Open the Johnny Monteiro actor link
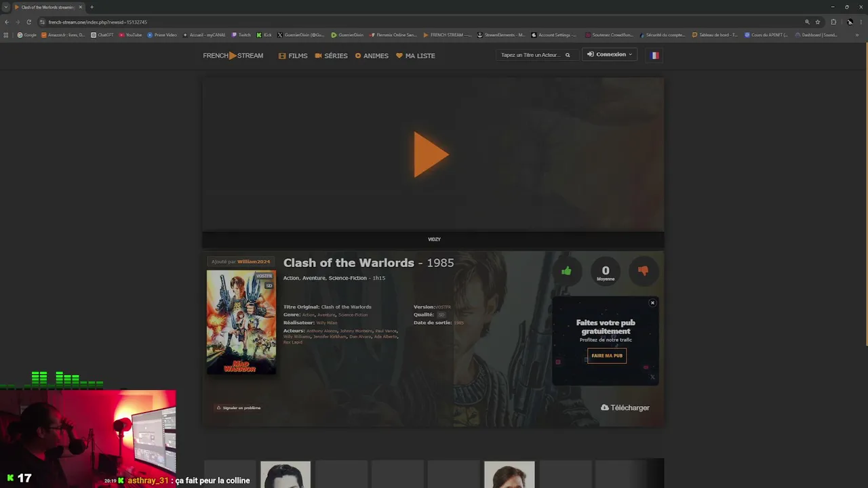The image size is (868, 488). (357, 331)
